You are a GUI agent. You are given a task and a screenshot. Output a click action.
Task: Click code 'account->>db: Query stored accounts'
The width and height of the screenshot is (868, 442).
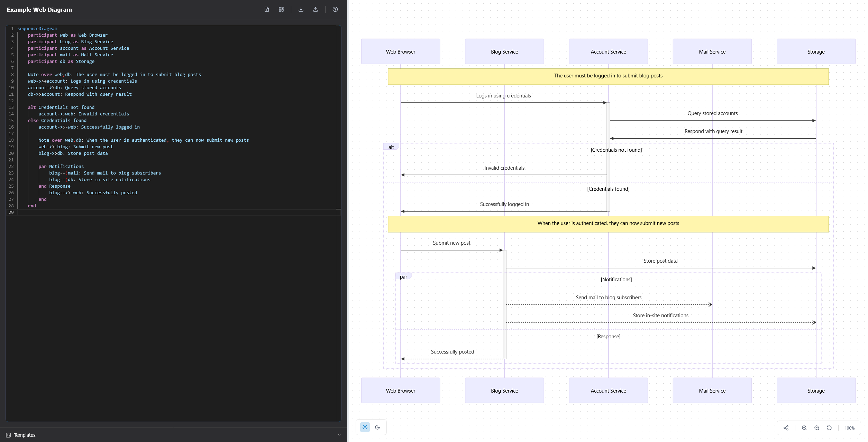tap(74, 88)
